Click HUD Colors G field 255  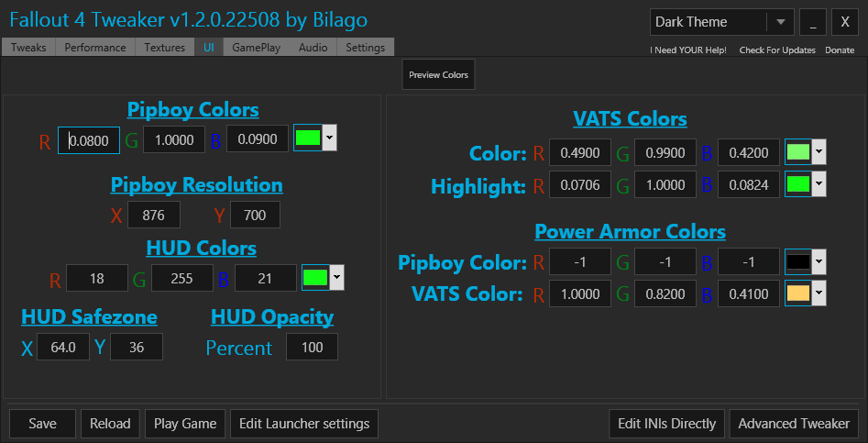point(182,278)
